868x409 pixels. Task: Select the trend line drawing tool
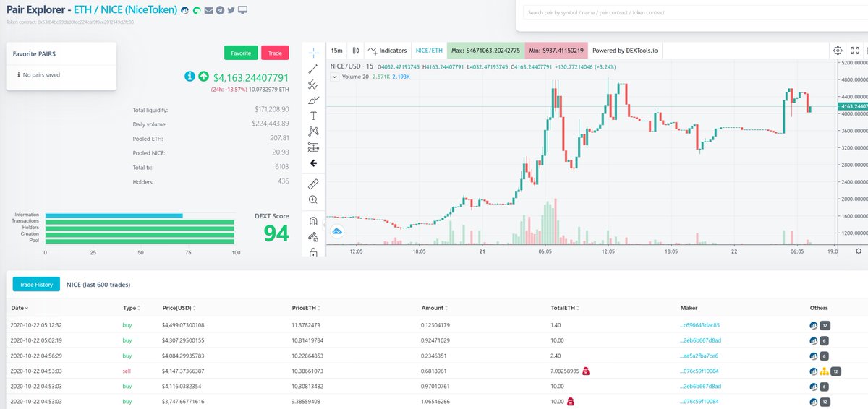[x=313, y=69]
